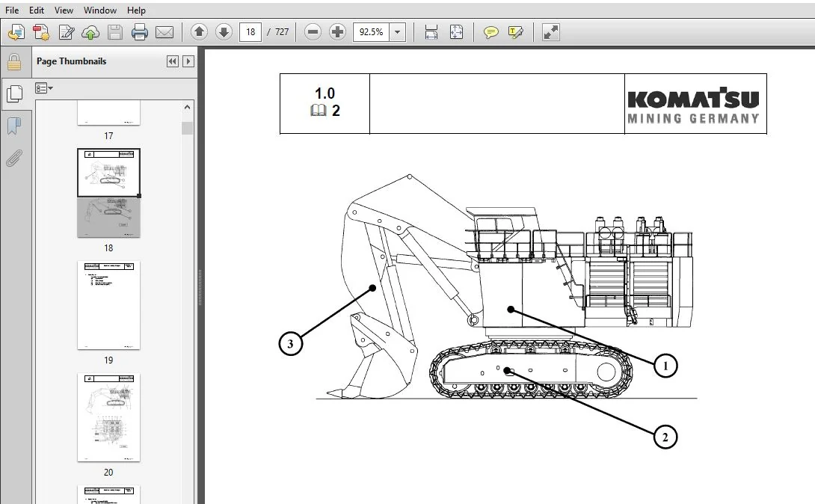Image resolution: width=815 pixels, height=504 pixels.
Task: Click the thumbnails pane scrollbar thumb
Action: pyautogui.click(x=187, y=128)
